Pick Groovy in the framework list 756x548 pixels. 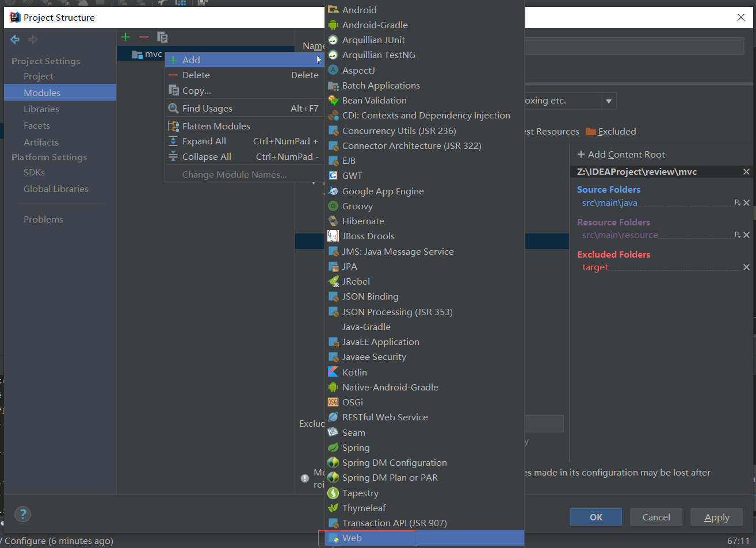pyautogui.click(x=425, y=206)
